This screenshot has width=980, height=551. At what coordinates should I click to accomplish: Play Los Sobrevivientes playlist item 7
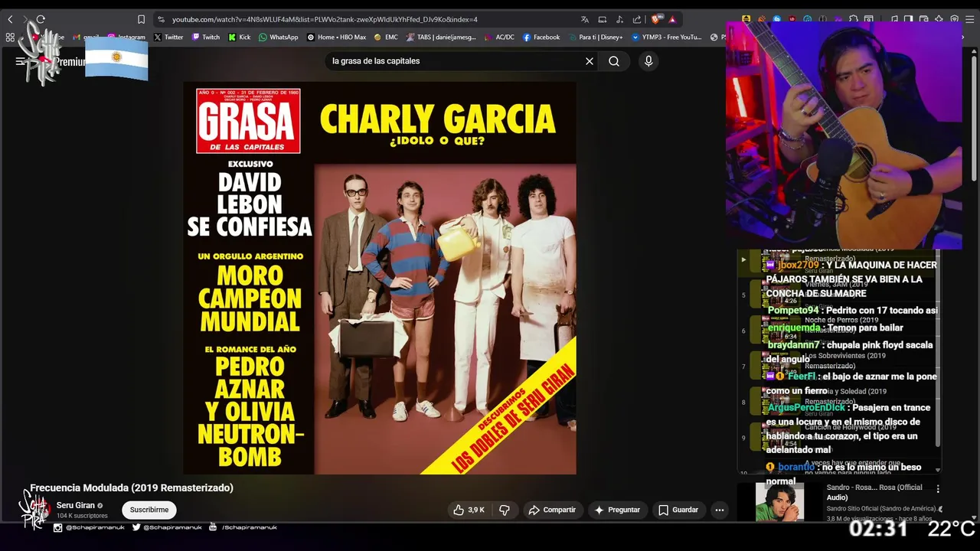(x=836, y=366)
